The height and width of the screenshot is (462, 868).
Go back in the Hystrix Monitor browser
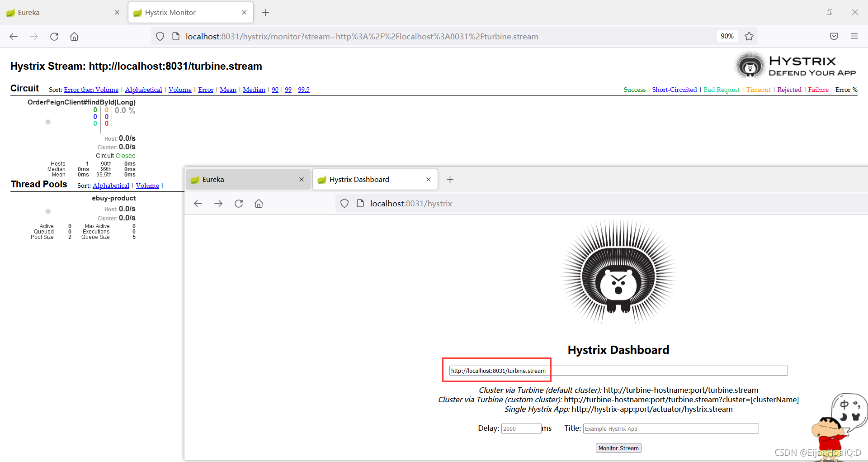pos(14,37)
